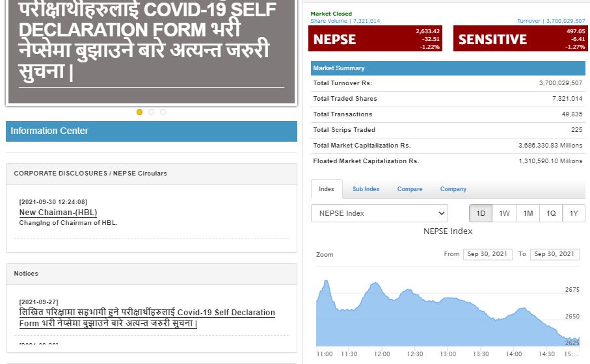Click the Total Transactions value 49,835

point(572,114)
